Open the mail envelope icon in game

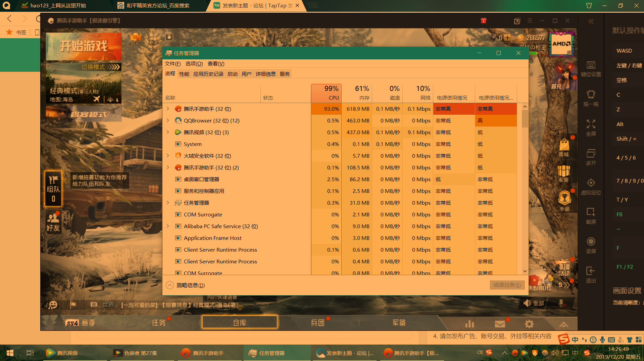click(x=500, y=324)
